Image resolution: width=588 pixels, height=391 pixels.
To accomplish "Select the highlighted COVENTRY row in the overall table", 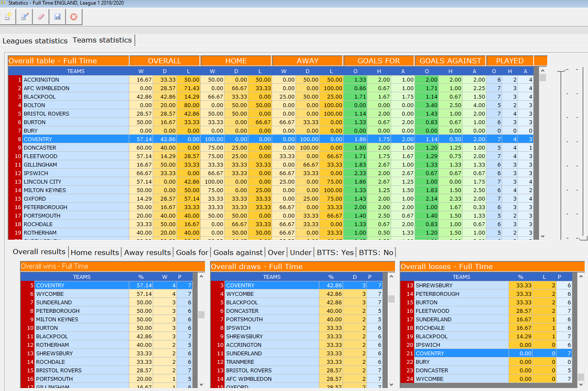I will click(x=270, y=139).
